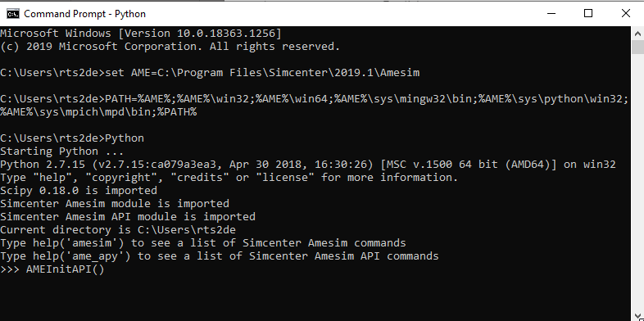Screen dimensions: 644x321
Task: Click the 'set AME=C:\Program Files' command line
Action: (210, 73)
